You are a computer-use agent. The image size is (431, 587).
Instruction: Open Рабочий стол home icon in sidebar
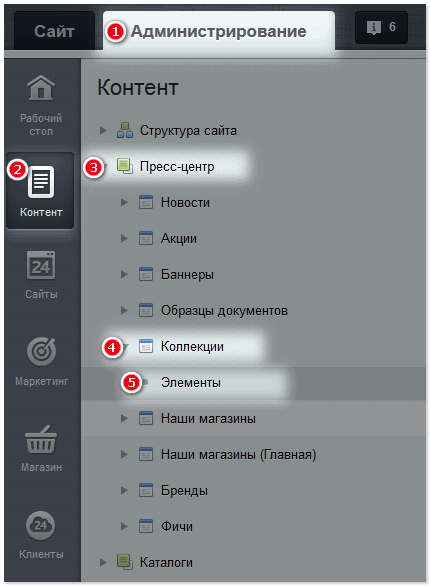point(41,88)
